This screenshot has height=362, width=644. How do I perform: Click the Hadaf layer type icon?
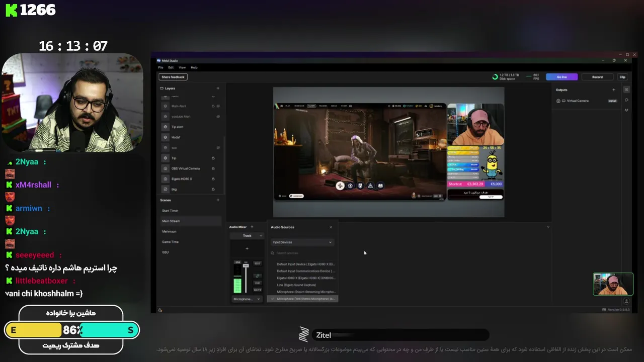tap(165, 137)
